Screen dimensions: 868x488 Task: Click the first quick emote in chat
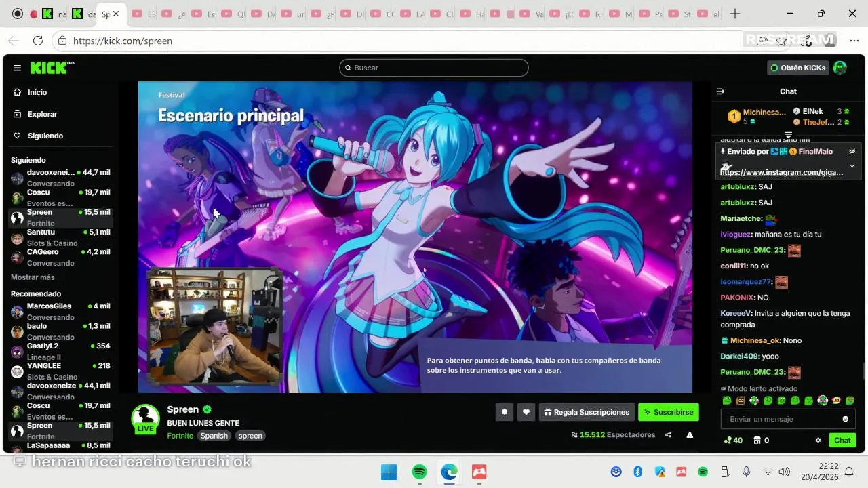click(x=727, y=401)
